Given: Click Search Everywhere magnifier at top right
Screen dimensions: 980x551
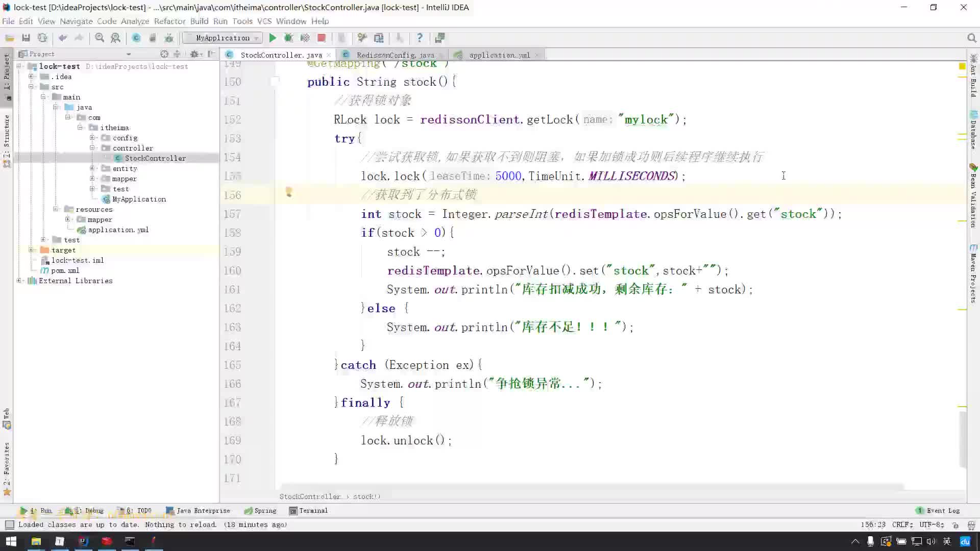Looking at the screenshot, I should click(x=971, y=38).
